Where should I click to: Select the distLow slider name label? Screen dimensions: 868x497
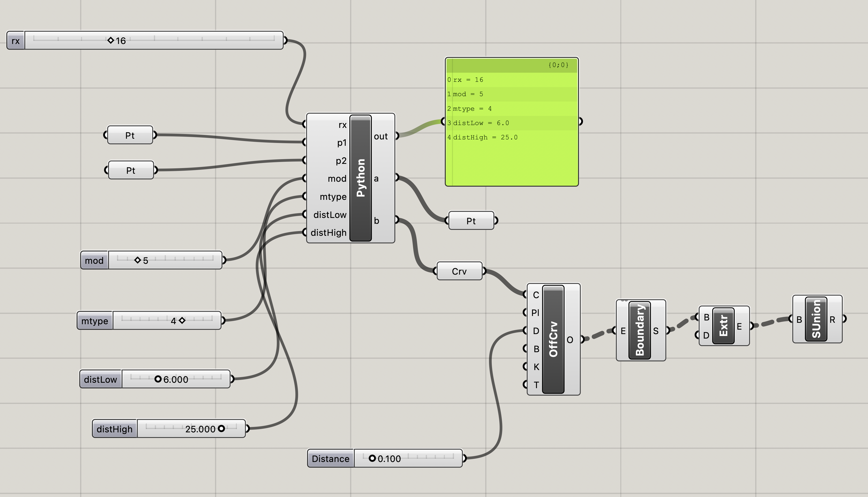point(101,379)
